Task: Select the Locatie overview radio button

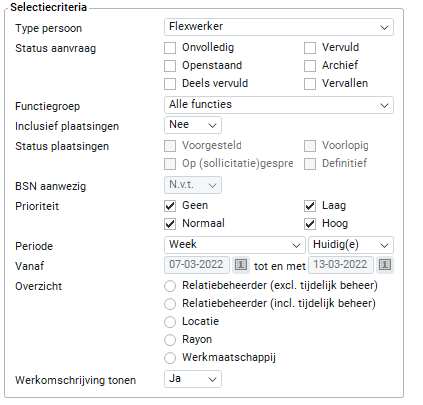Action: 170,322
